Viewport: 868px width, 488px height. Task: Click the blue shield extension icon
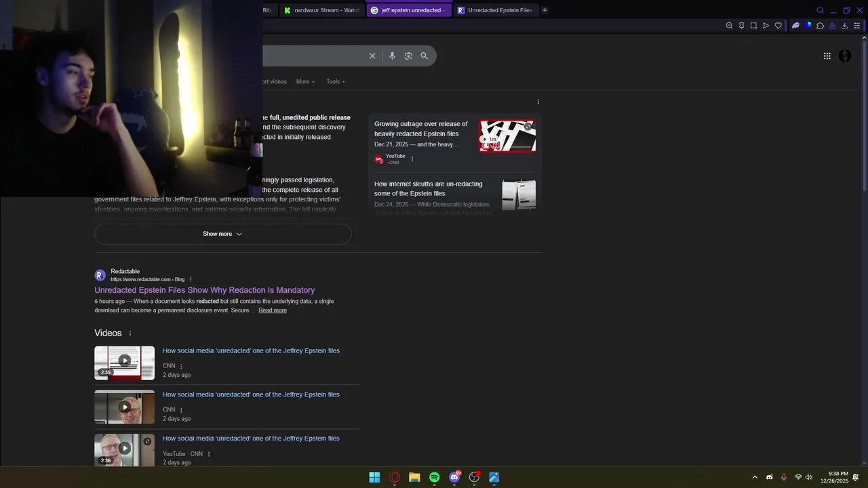808,26
